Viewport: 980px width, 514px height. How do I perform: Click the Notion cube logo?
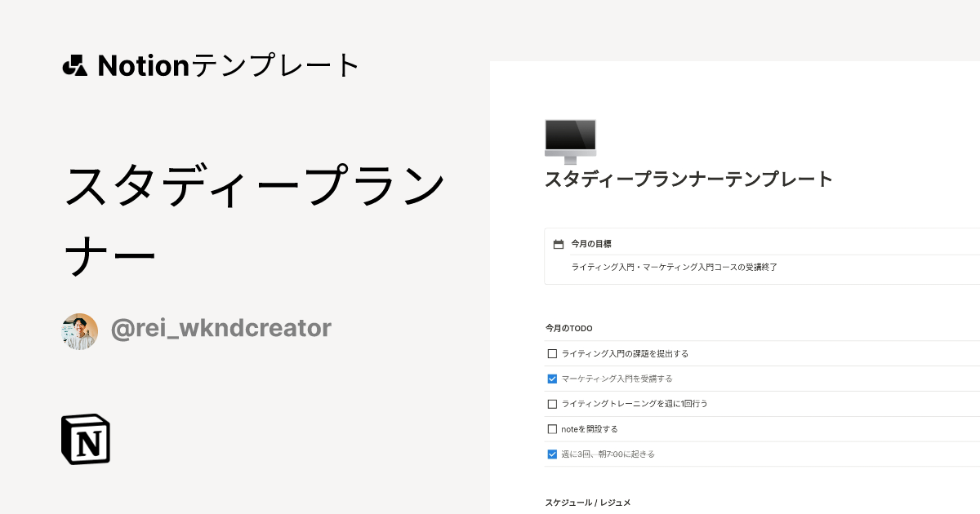click(86, 440)
